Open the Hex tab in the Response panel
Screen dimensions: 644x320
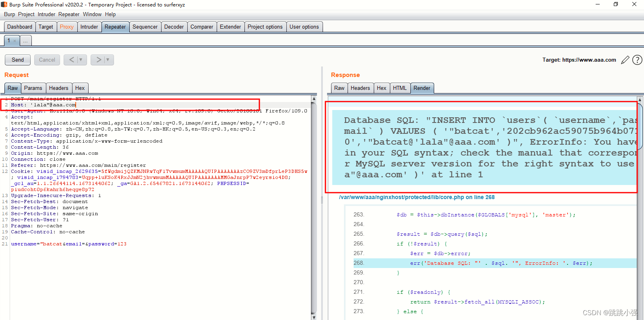click(382, 88)
